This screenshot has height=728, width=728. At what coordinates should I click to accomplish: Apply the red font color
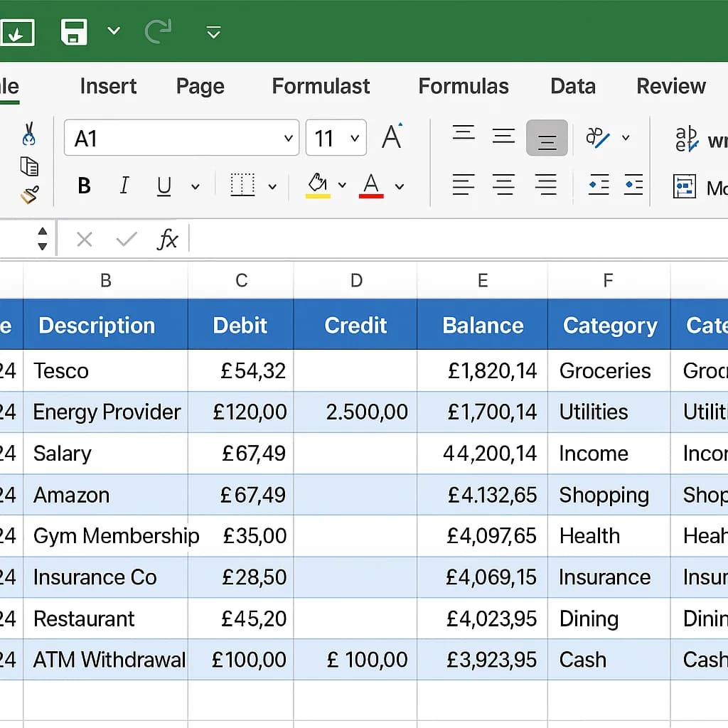coord(371,186)
